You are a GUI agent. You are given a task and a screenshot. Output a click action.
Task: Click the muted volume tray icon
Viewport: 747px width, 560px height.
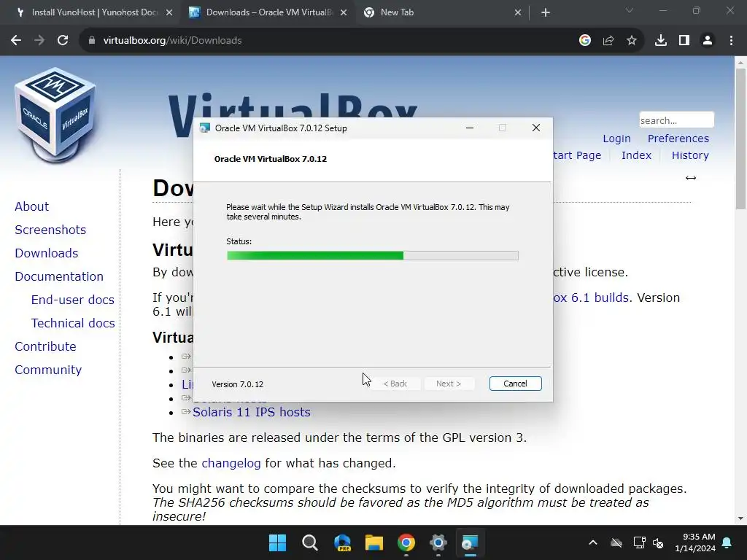tap(659, 542)
